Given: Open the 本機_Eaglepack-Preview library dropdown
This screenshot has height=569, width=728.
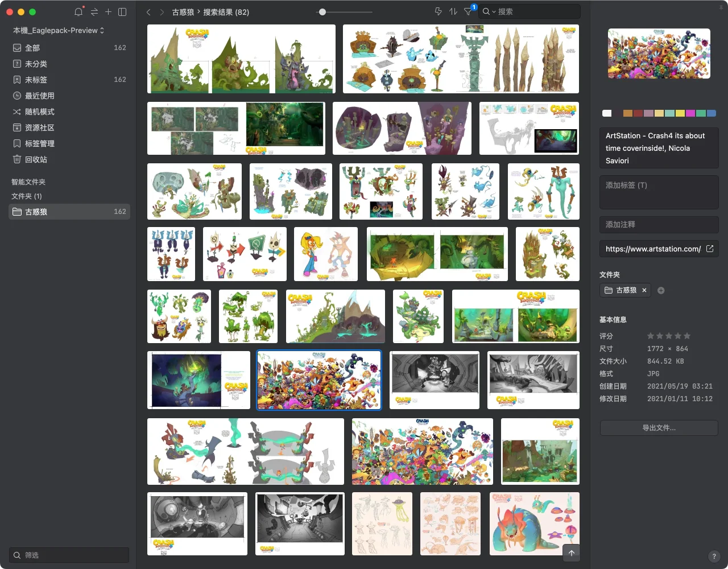Looking at the screenshot, I should [x=59, y=30].
